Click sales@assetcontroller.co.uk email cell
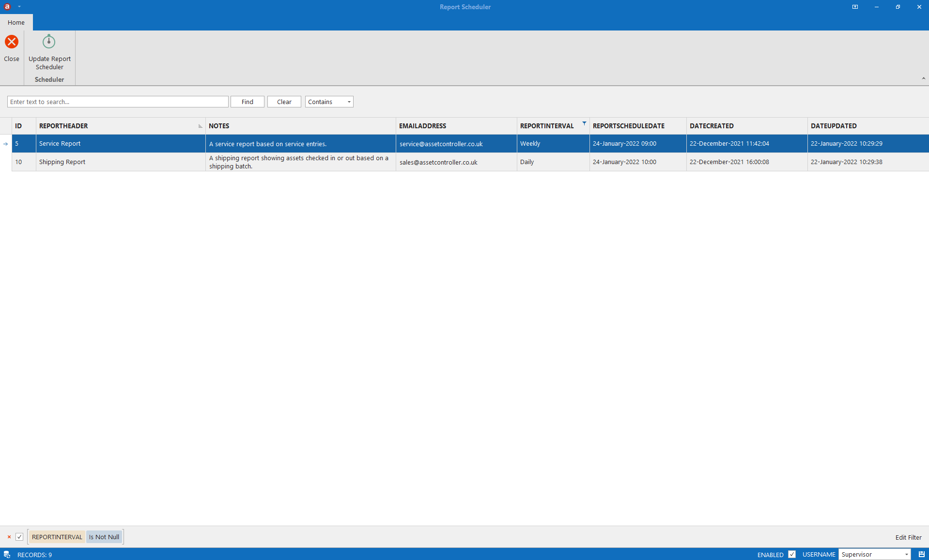Image resolution: width=929 pixels, height=560 pixels. [456, 162]
